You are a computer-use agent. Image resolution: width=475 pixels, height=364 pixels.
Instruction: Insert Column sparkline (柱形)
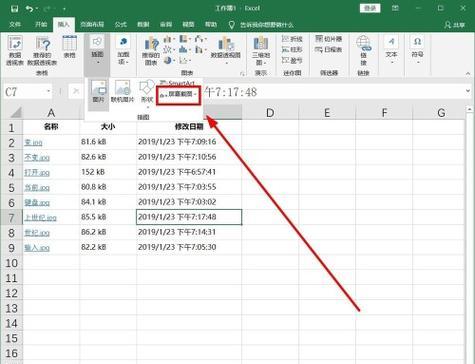pos(292,50)
